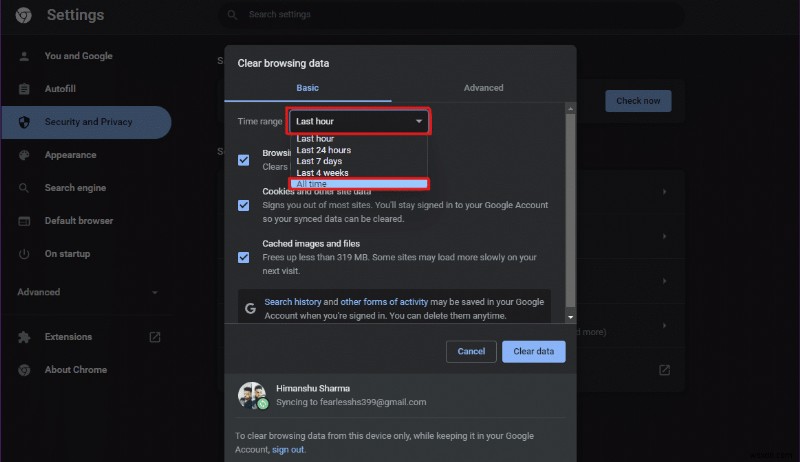Uncheck the Browsing history checkbox
This screenshot has height=462, width=800.
pos(243,160)
